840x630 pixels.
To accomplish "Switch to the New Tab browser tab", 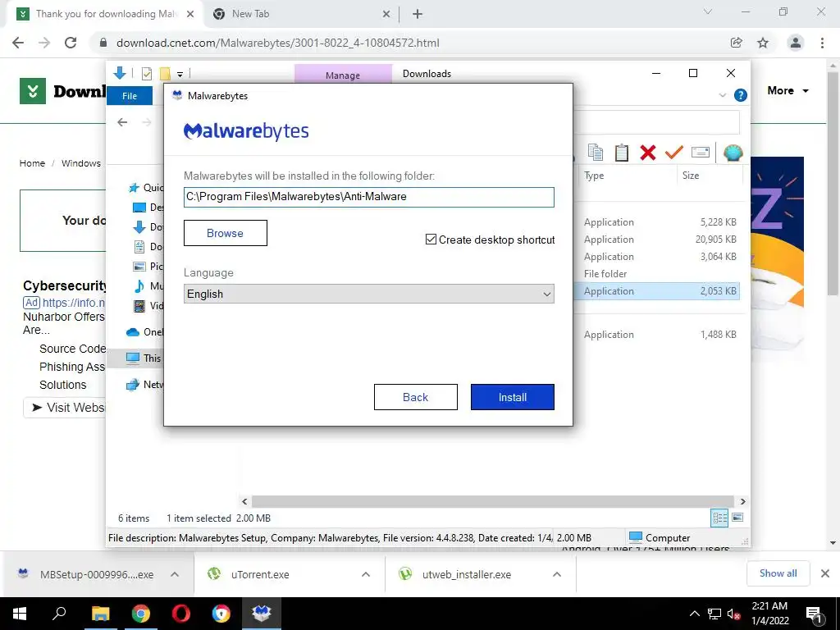I will (x=250, y=14).
